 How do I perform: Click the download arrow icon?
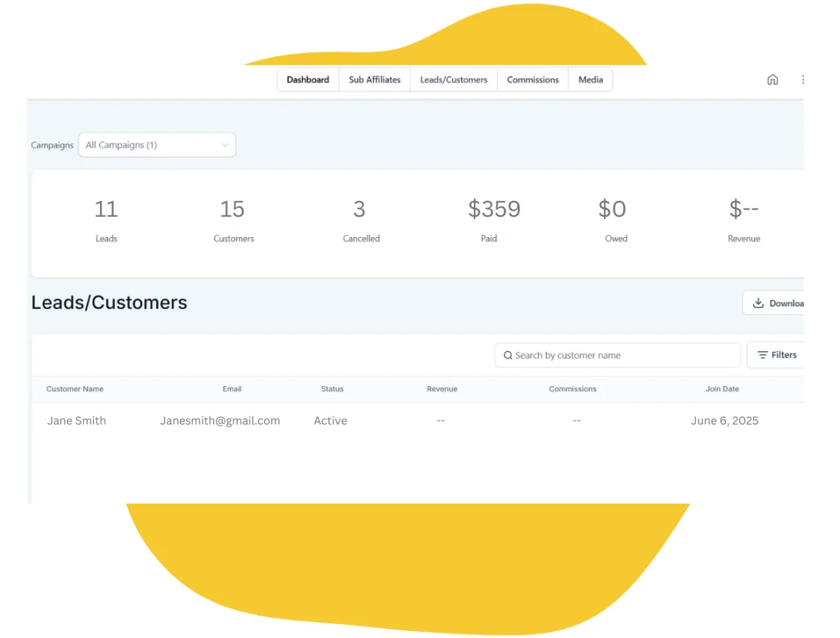click(x=757, y=303)
